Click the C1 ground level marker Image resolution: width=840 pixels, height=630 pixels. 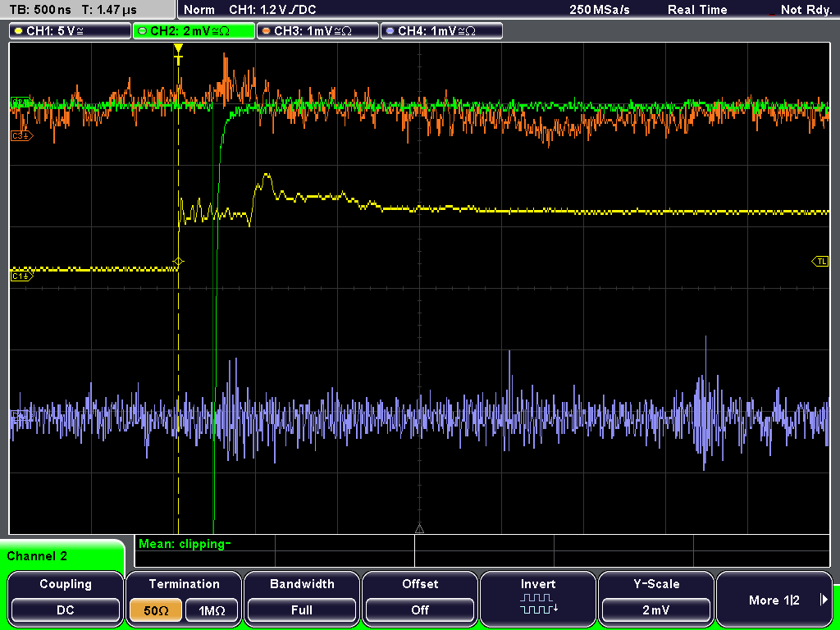(22, 276)
